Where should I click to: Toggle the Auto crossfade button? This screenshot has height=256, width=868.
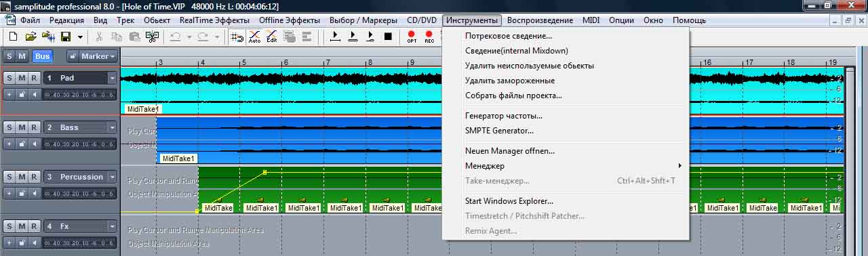255,37
